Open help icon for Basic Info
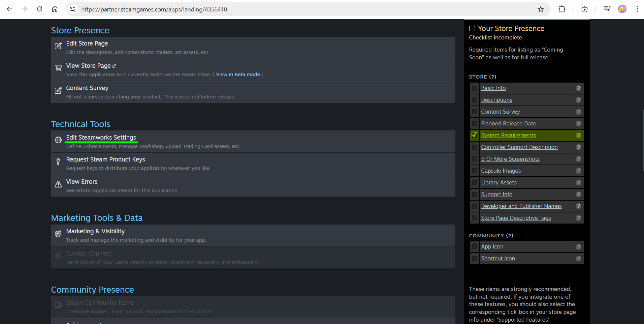Viewport: 644px width, 324px height. pos(578,88)
